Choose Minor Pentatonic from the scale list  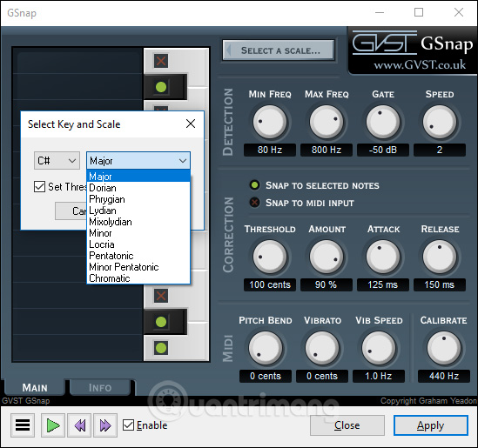(x=138, y=267)
